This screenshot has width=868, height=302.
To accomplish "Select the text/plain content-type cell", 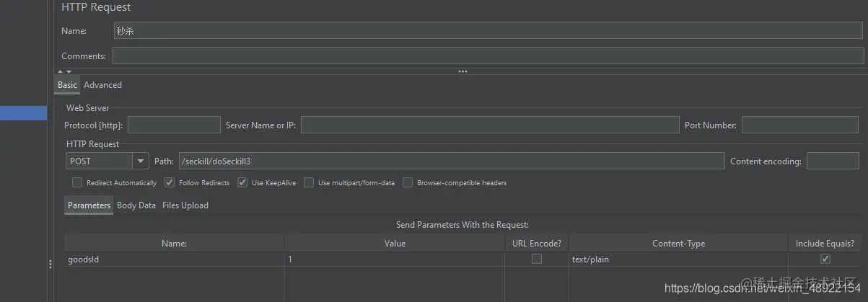I will [678, 259].
